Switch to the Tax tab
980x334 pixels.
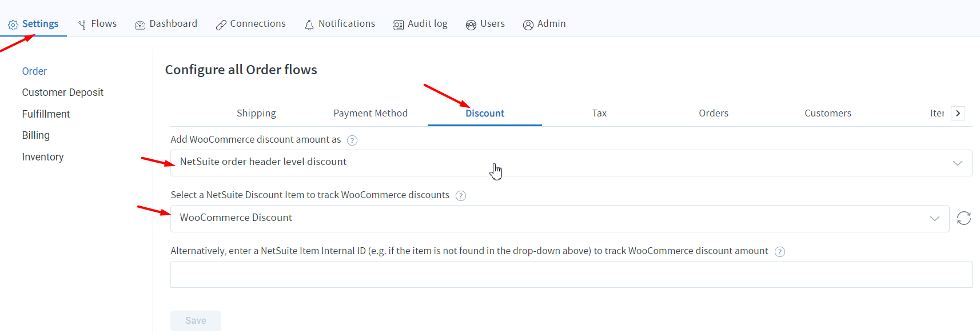tap(599, 113)
